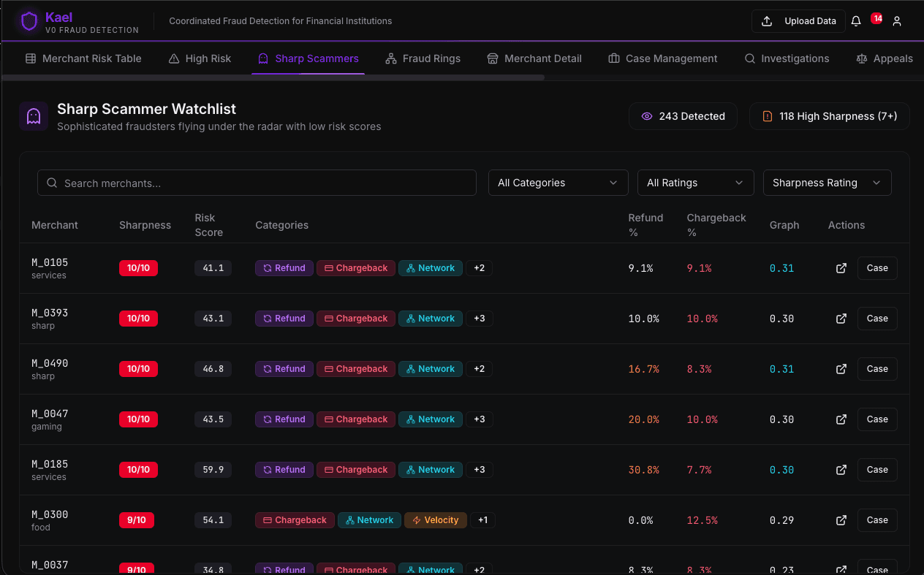Click the Search merchants input field
This screenshot has height=575, width=924.
256,183
